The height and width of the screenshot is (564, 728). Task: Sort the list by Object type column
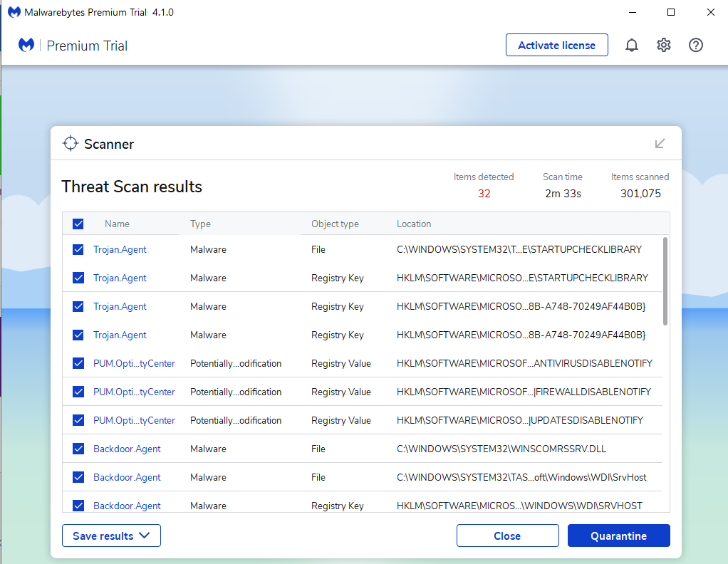pyautogui.click(x=335, y=224)
